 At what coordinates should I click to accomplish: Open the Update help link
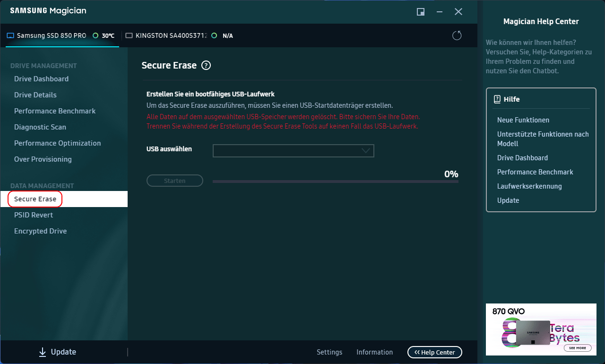[508, 200]
